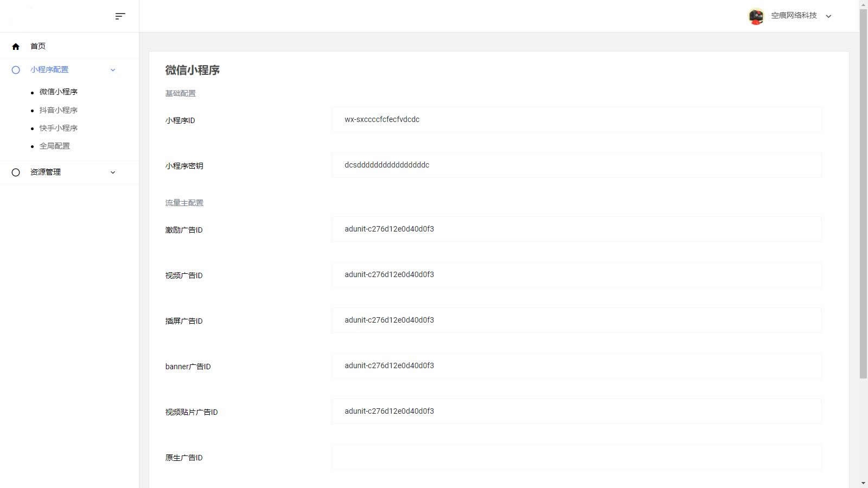868x488 pixels.
Task: Expand the 资源管理 menu chevron
Action: tap(113, 172)
